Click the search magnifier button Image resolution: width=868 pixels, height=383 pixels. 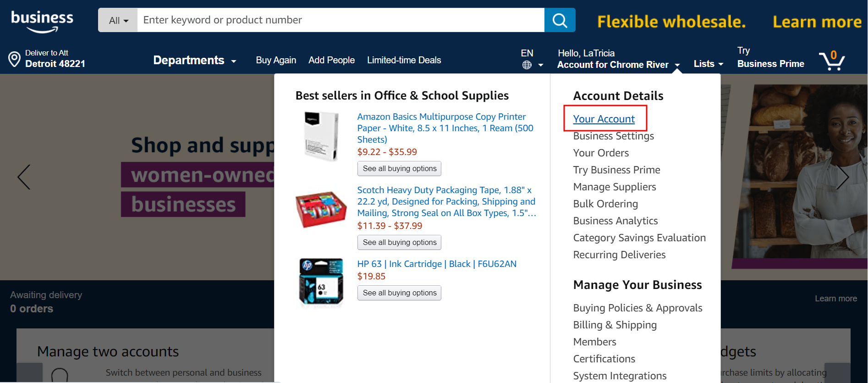560,20
